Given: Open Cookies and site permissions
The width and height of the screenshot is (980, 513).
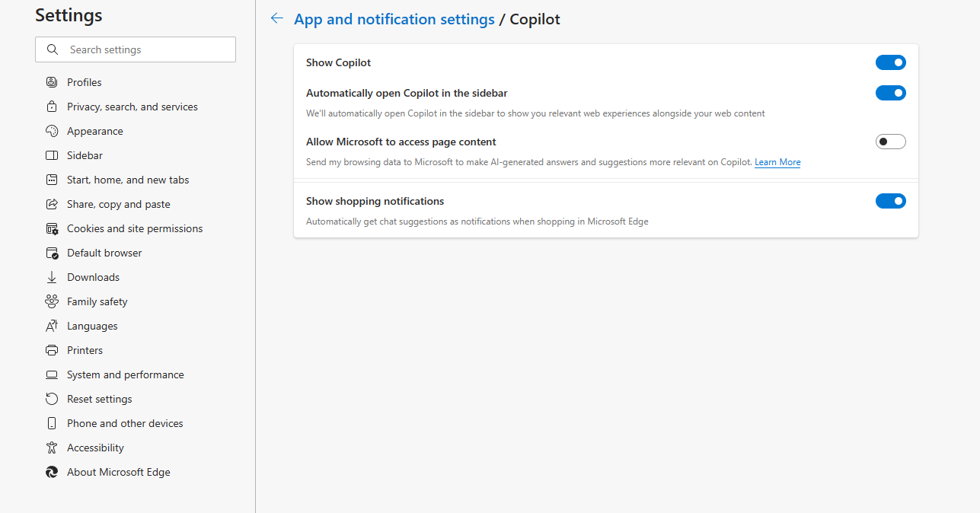Looking at the screenshot, I should (x=136, y=228).
